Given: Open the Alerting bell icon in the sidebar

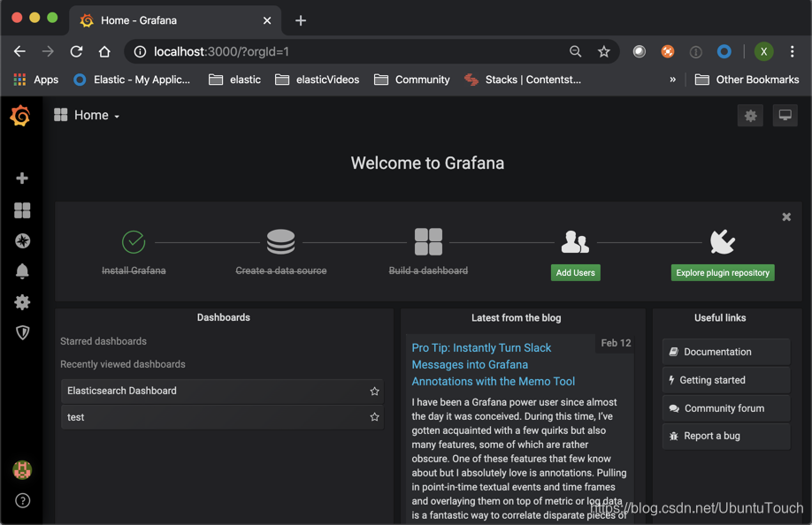Looking at the screenshot, I should (x=22, y=271).
